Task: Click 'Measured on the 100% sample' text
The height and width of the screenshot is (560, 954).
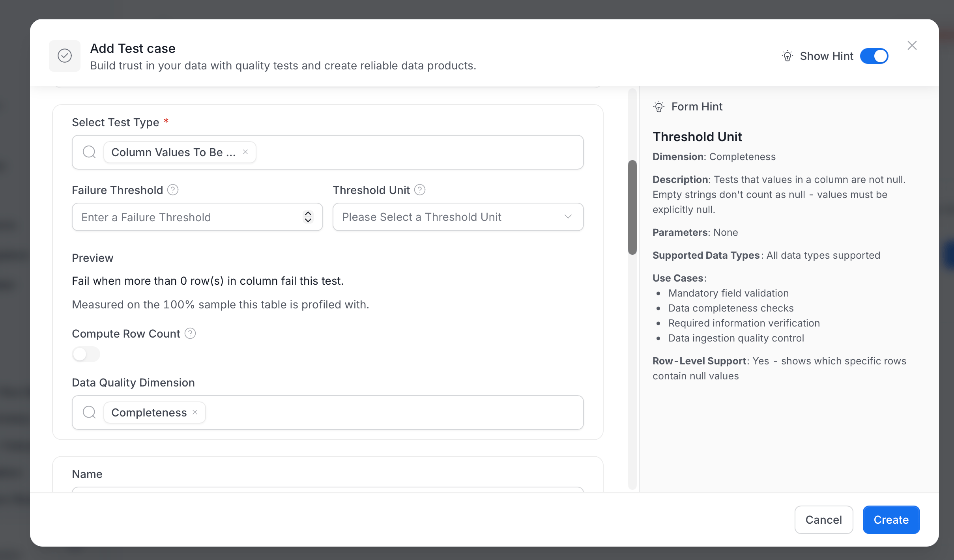Action: [x=221, y=304]
